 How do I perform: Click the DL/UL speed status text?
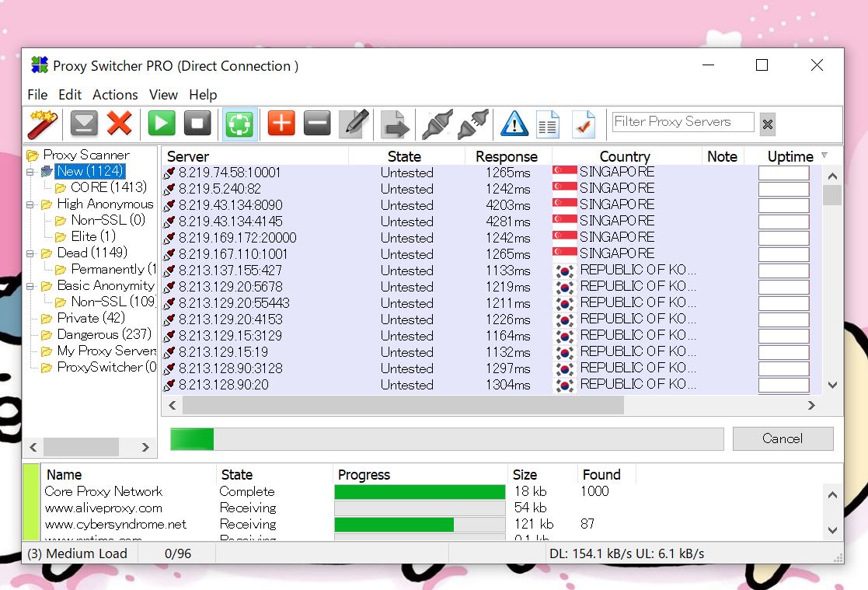pyautogui.click(x=626, y=553)
